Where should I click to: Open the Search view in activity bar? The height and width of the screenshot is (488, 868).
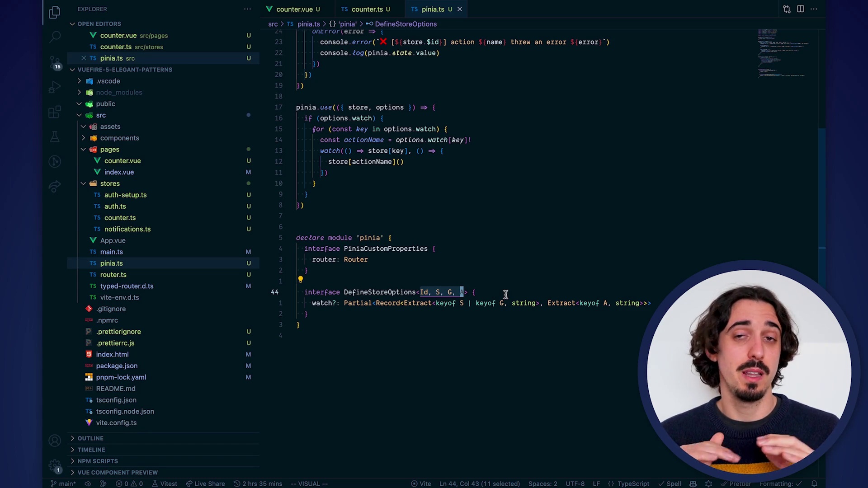pyautogui.click(x=55, y=36)
